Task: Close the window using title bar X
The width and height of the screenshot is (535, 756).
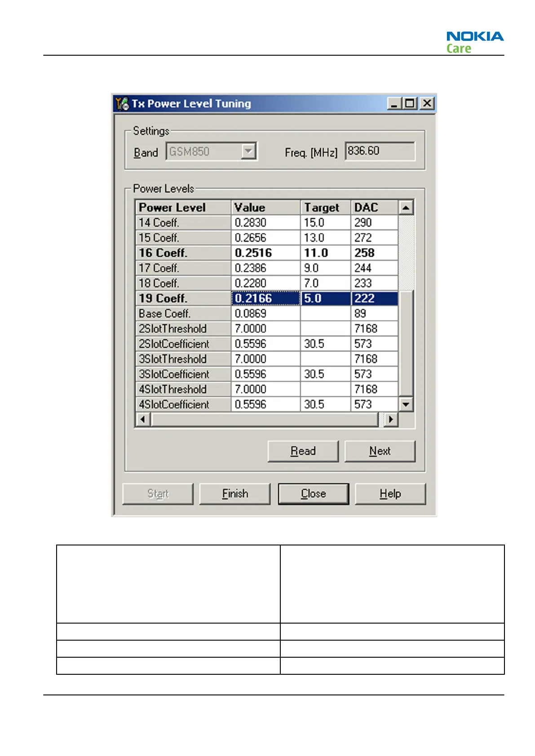Action: 427,104
